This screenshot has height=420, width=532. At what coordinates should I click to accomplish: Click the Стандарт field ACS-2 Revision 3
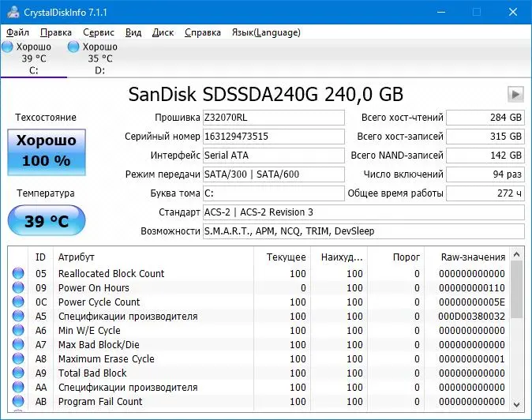364,212
